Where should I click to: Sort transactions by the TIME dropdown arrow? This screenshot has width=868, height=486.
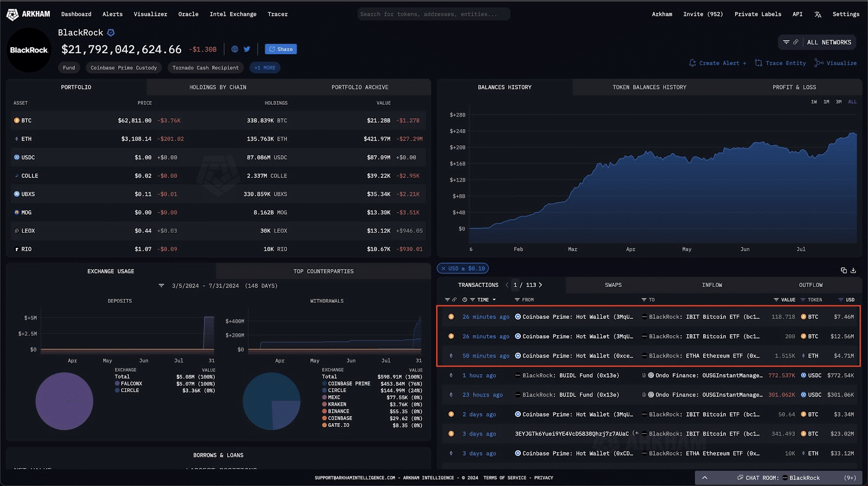click(x=494, y=300)
